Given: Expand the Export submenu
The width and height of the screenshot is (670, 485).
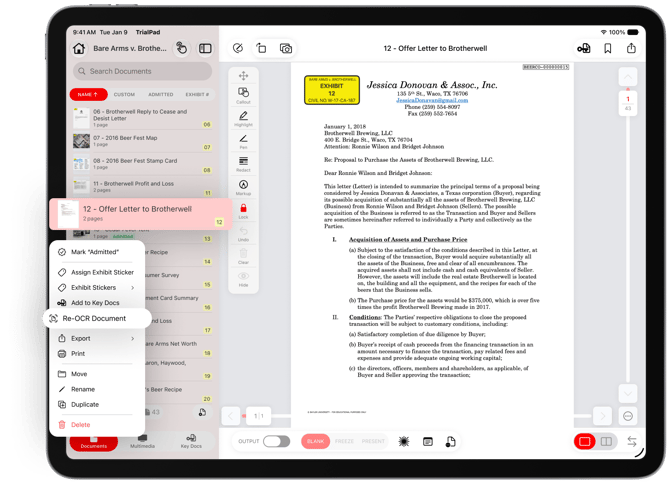Looking at the screenshot, I should click(x=97, y=338).
